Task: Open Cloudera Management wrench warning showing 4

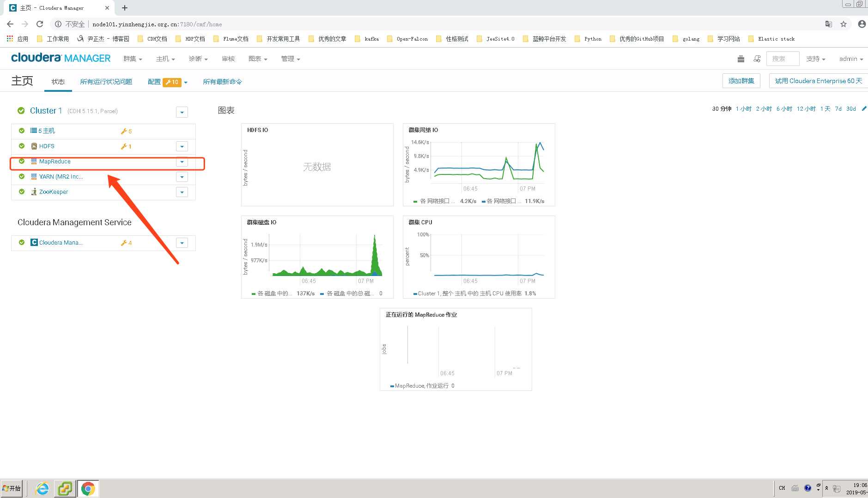Action: click(x=126, y=243)
